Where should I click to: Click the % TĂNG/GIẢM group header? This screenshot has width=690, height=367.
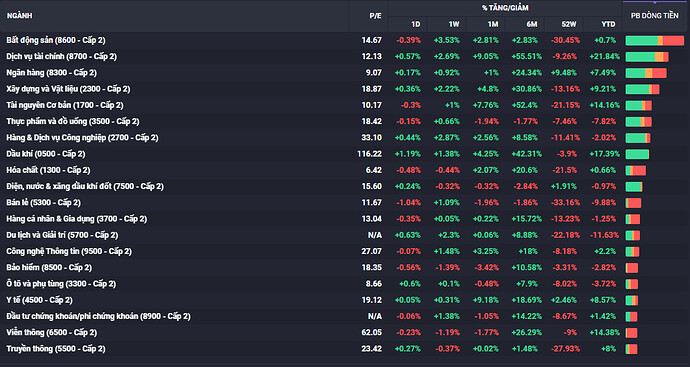coord(505,8)
